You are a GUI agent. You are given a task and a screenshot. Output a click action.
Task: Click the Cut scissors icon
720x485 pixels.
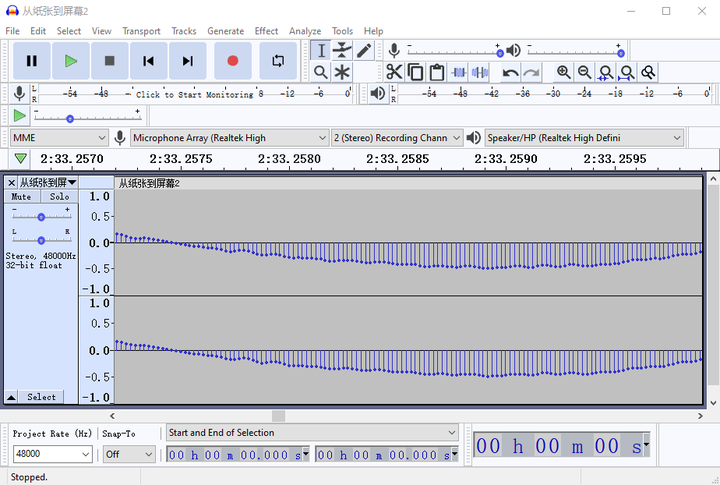pos(394,72)
